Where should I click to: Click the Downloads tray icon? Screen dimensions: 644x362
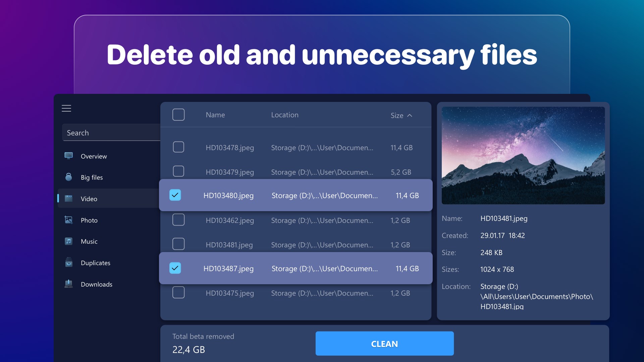(69, 284)
